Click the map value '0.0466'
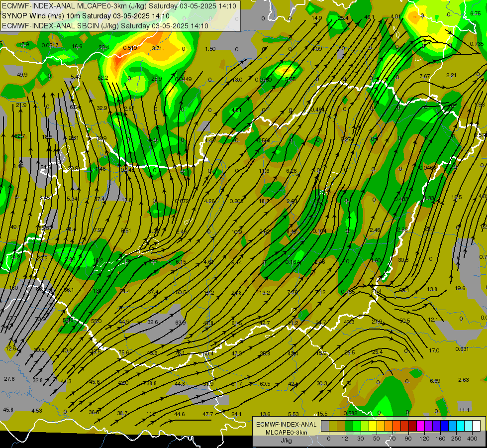Image resolution: width=487 pixels, height=448 pixels. tap(427, 168)
